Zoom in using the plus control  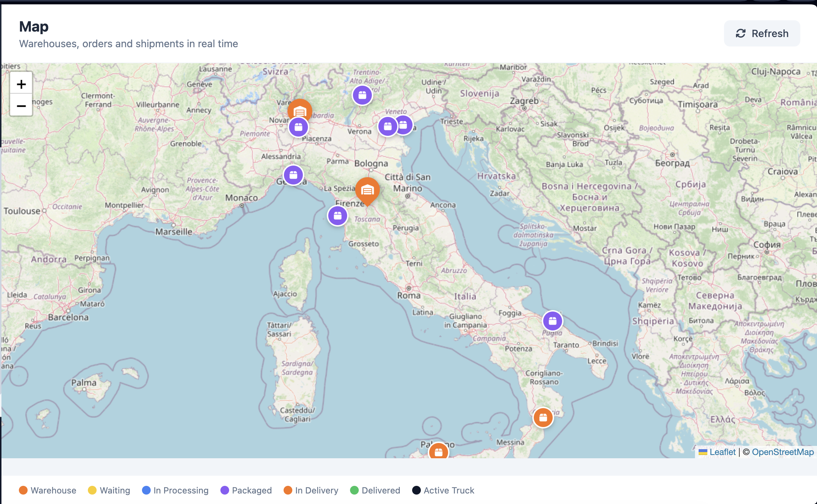coord(21,84)
